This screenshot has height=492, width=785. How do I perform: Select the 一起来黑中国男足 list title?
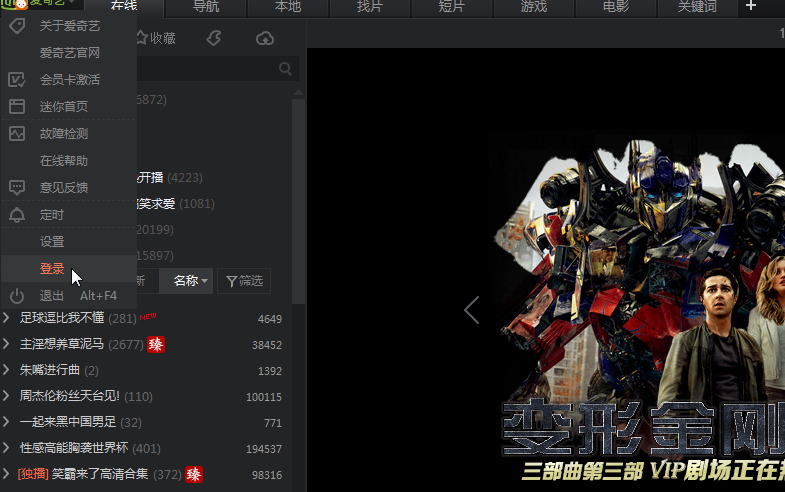(x=68, y=422)
